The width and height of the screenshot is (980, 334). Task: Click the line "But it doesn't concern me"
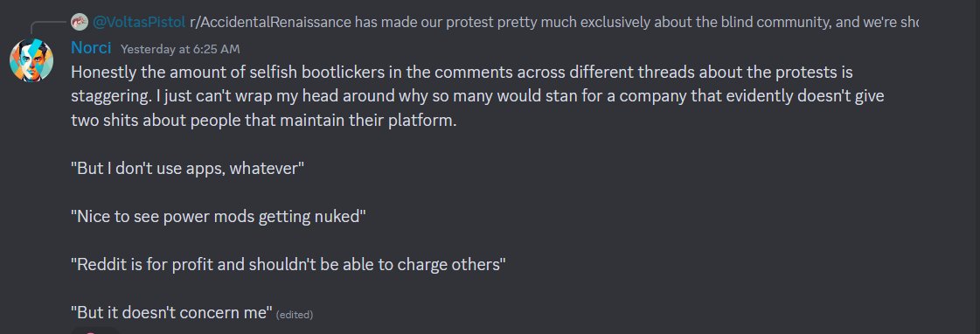[x=172, y=312]
